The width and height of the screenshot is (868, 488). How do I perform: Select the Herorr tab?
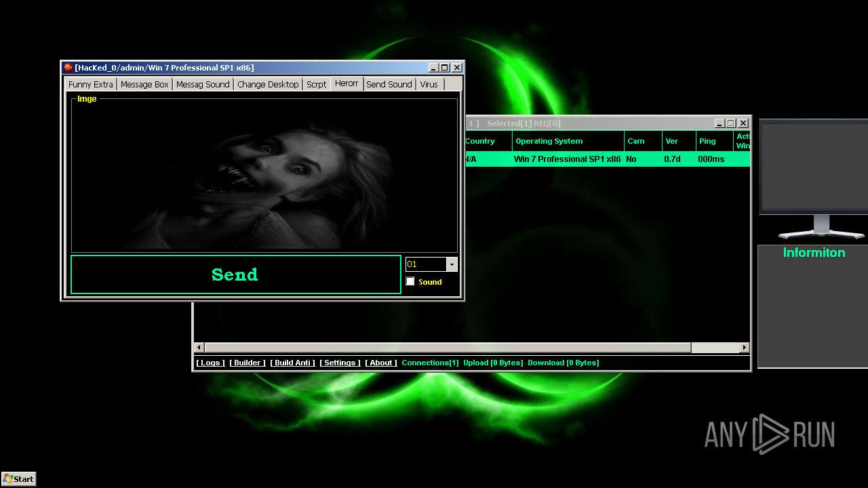coord(347,83)
